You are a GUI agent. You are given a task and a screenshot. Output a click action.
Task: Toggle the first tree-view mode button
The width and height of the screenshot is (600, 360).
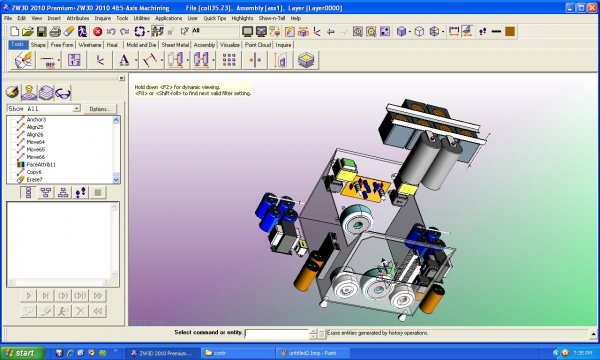point(28,192)
